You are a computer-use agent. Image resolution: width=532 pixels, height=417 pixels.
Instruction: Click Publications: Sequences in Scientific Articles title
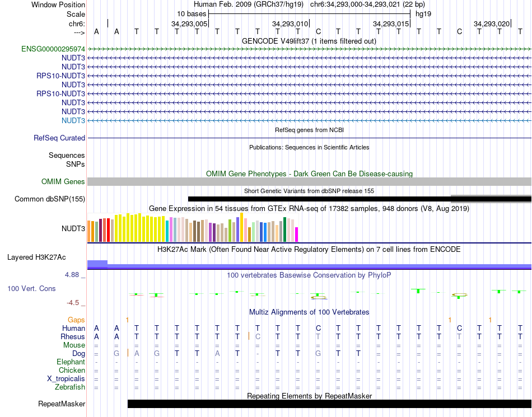(x=309, y=147)
